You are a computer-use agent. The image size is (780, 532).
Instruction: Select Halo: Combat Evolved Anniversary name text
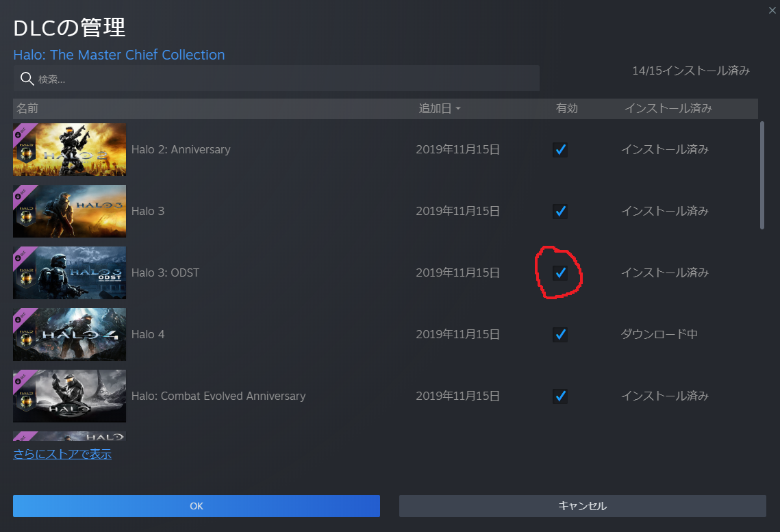(218, 396)
